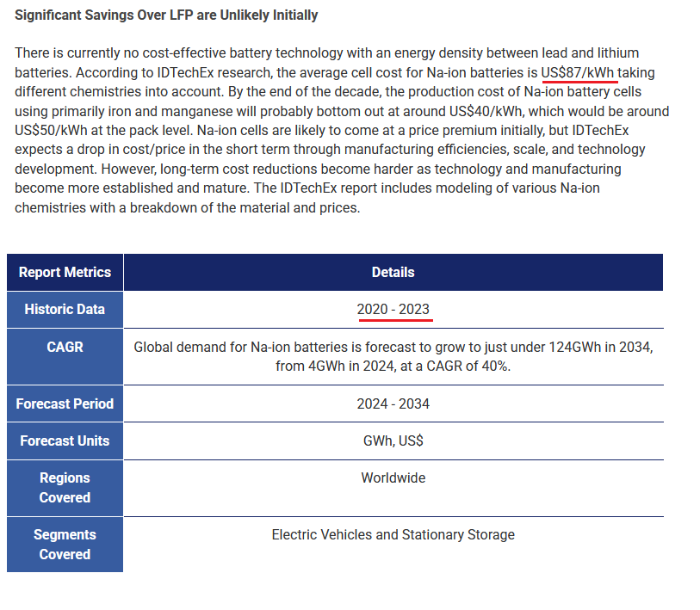Click the Regions Covered row label
Screen dimensions: 700x610
coord(65,488)
